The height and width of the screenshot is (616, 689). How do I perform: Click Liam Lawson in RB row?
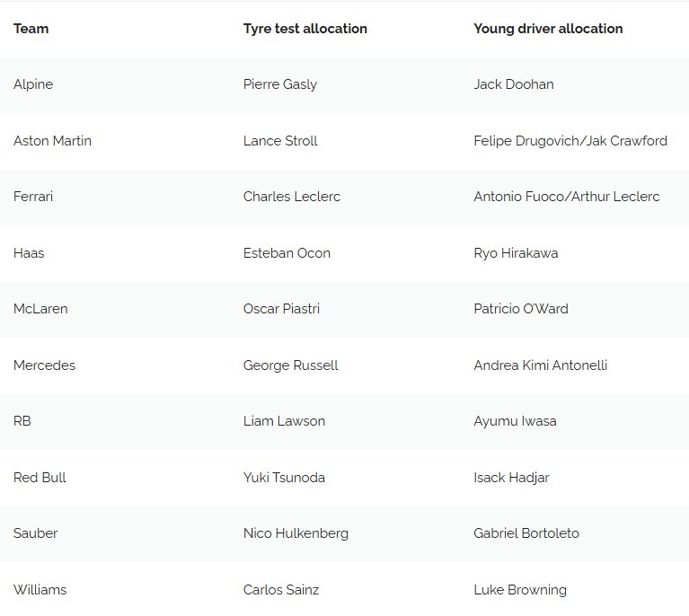click(x=284, y=421)
